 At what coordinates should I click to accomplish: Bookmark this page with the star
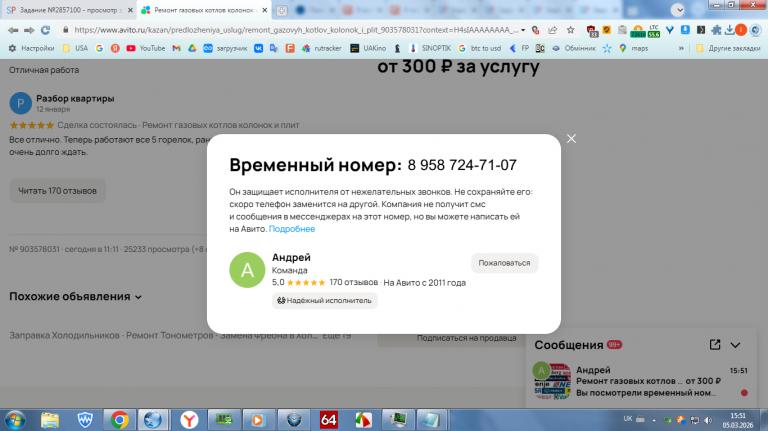pyautogui.click(x=571, y=30)
